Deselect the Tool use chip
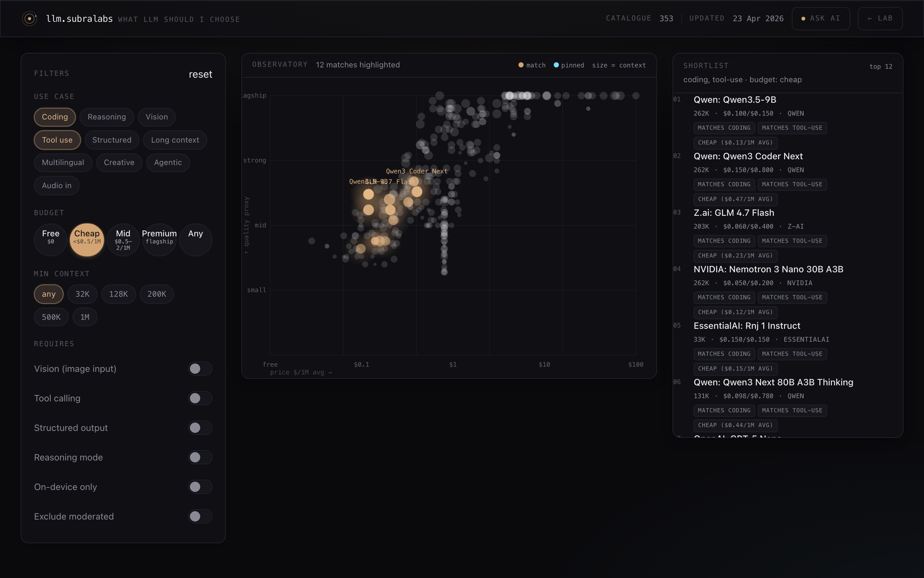This screenshot has width=924, height=578. tap(57, 140)
